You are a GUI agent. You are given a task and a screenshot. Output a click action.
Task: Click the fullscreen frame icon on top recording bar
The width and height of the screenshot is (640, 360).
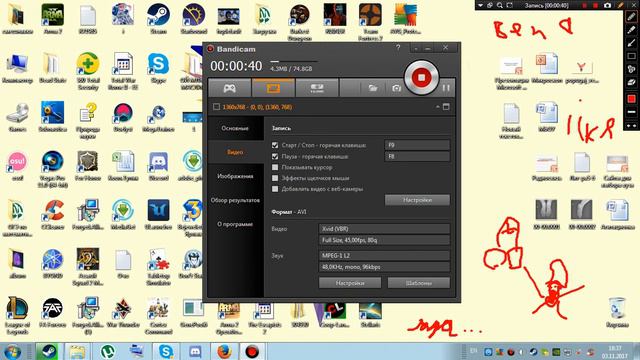click(509, 5)
